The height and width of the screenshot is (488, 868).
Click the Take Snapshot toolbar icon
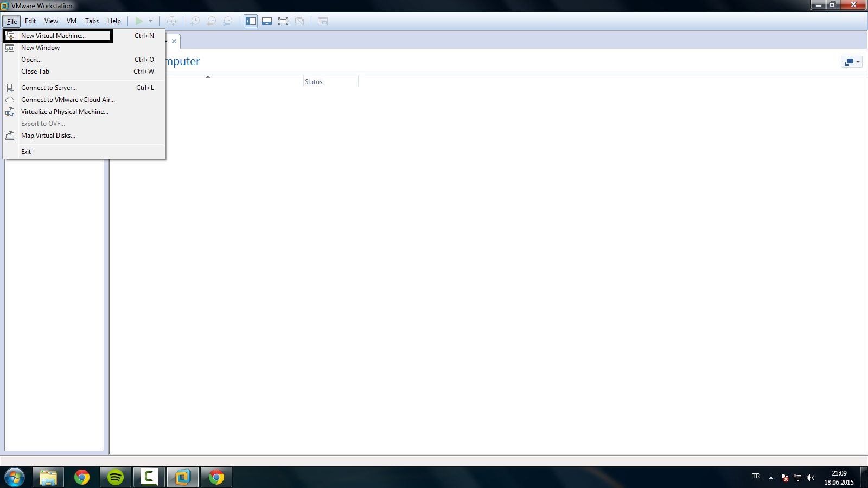[195, 21]
